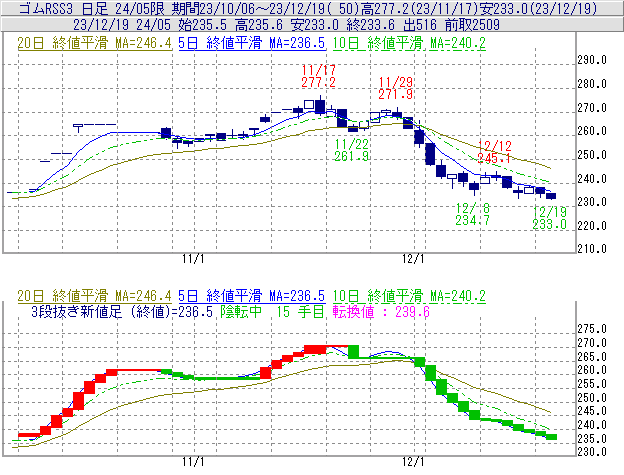Click the 12/1 date label under the bottom chart
The height and width of the screenshot is (475, 624).
coord(413,462)
